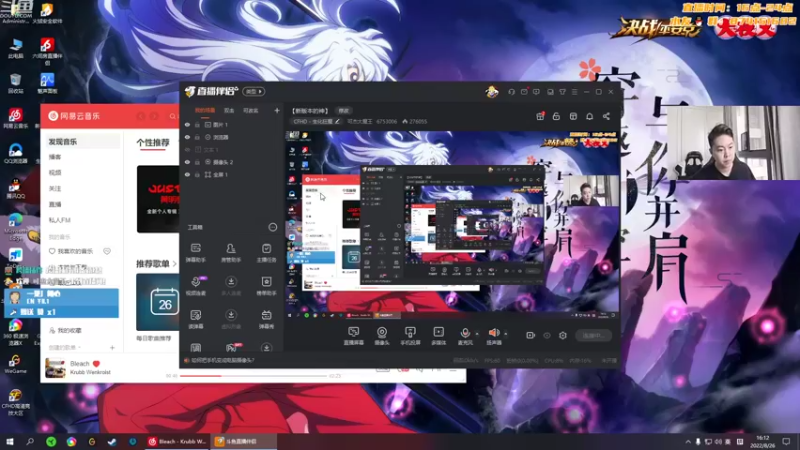800x450 pixels.
Task: Open 弹幕秀 tool in toolbox
Action: click(x=266, y=319)
